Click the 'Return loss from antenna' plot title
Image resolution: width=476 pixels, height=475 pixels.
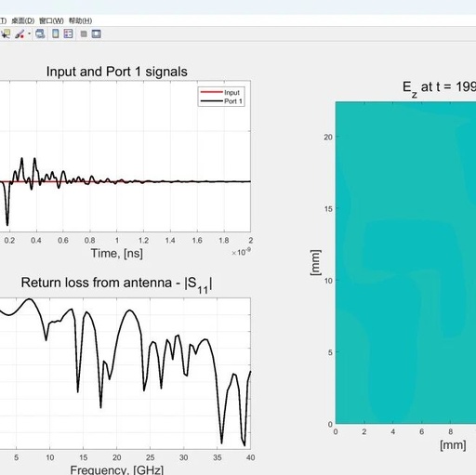click(x=117, y=284)
